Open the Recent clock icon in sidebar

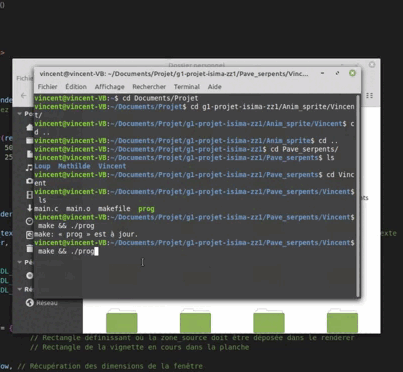tap(30, 221)
